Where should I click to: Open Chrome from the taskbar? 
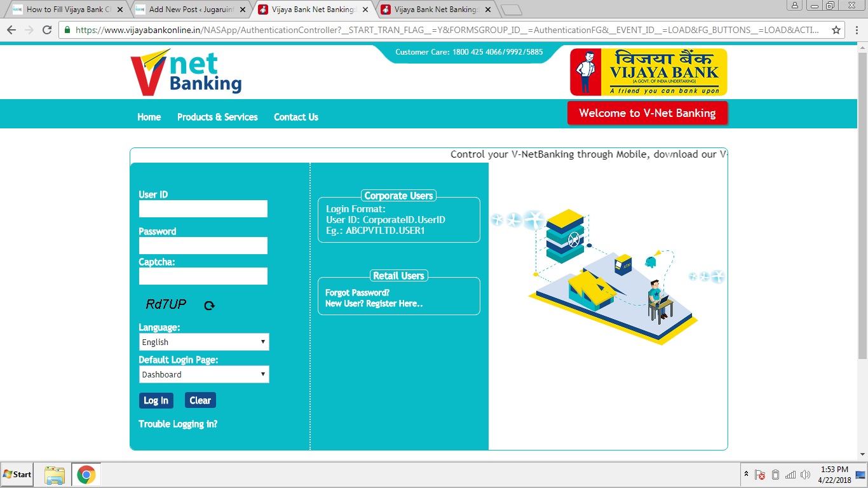click(x=86, y=475)
